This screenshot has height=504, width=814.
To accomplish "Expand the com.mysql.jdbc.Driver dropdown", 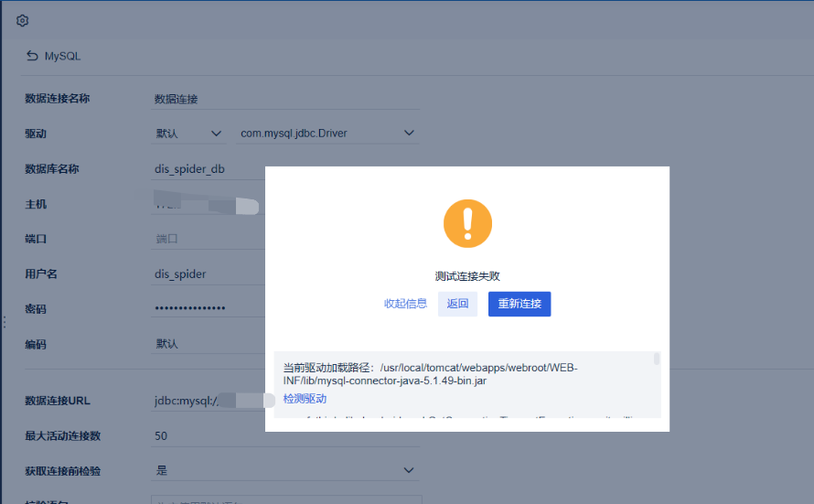I will point(327,134).
